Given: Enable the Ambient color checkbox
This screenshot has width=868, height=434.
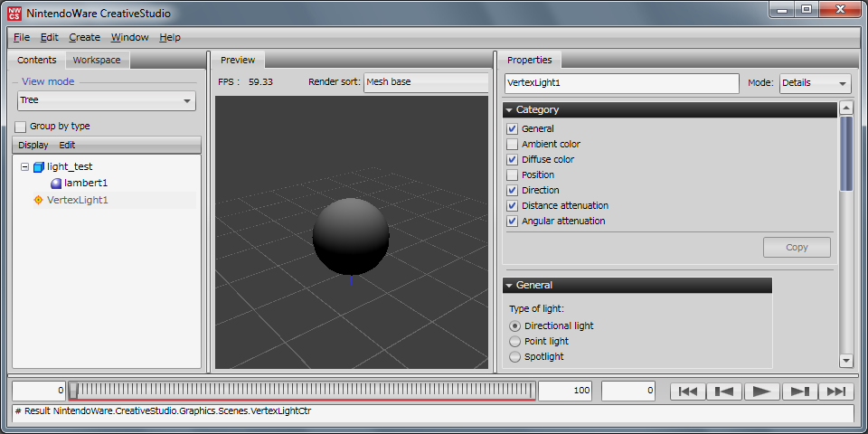Looking at the screenshot, I should (513, 145).
